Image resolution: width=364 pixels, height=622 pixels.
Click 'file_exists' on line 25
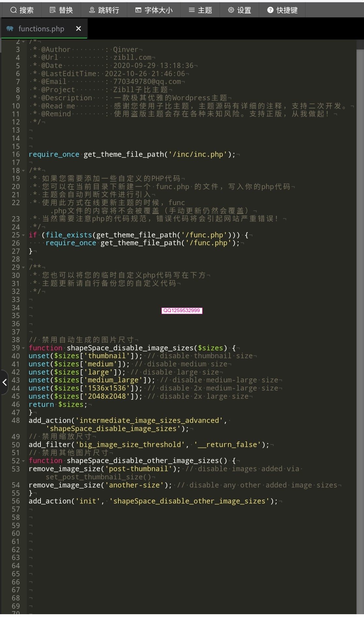coord(69,235)
